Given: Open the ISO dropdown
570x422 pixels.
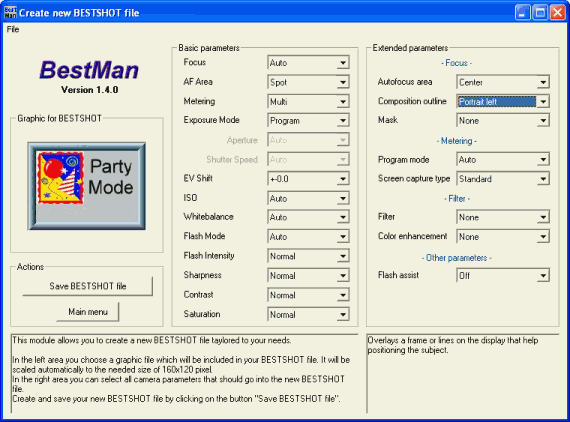Looking at the screenshot, I should click(x=308, y=198).
